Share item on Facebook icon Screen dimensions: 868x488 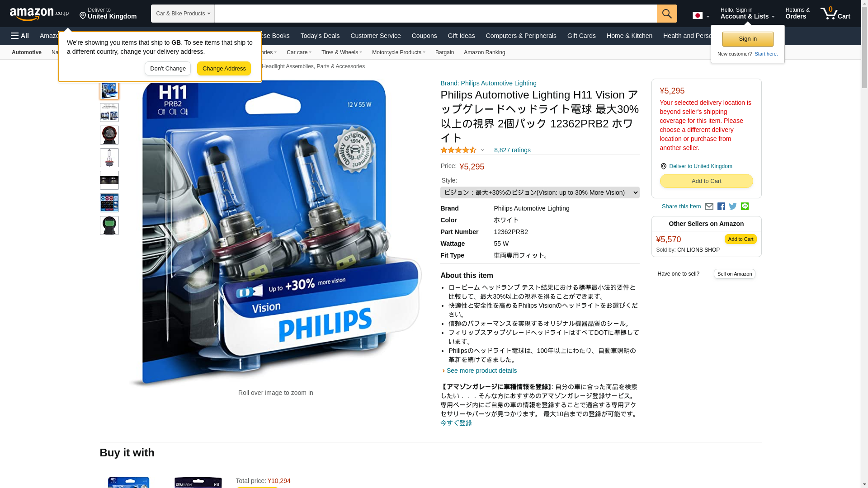(x=721, y=206)
